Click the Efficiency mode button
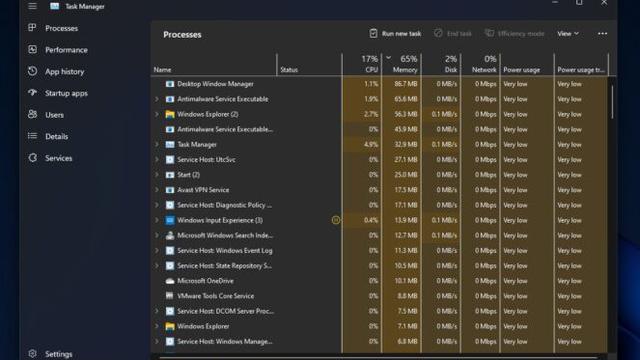This screenshot has width=640, height=360. click(x=514, y=33)
